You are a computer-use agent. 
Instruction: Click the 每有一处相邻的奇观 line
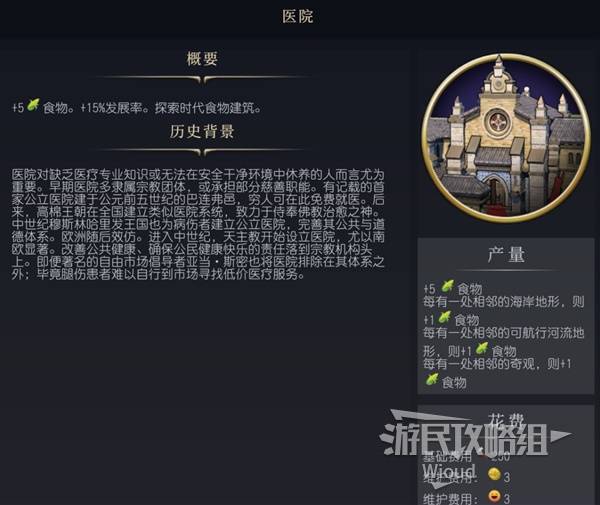pyautogui.click(x=497, y=363)
